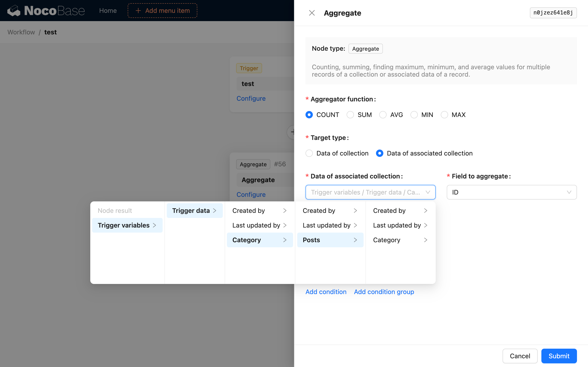The width and height of the screenshot is (588, 367).
Task: Click the NocoBase logo
Action: pos(46,11)
